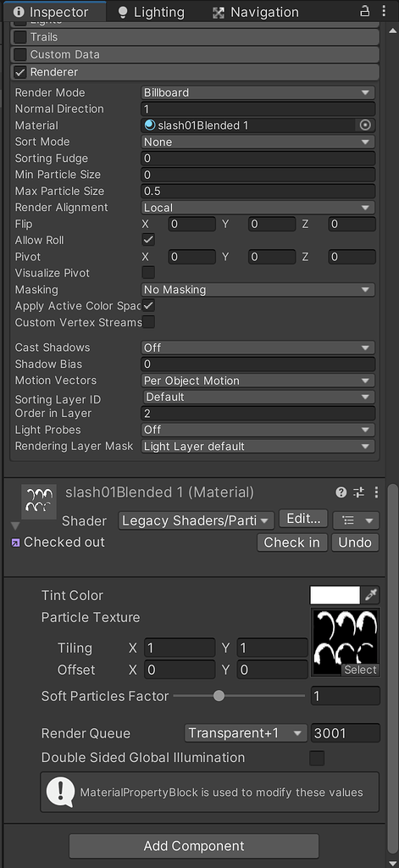
Task: Click the Add Component button
Action: tap(194, 846)
